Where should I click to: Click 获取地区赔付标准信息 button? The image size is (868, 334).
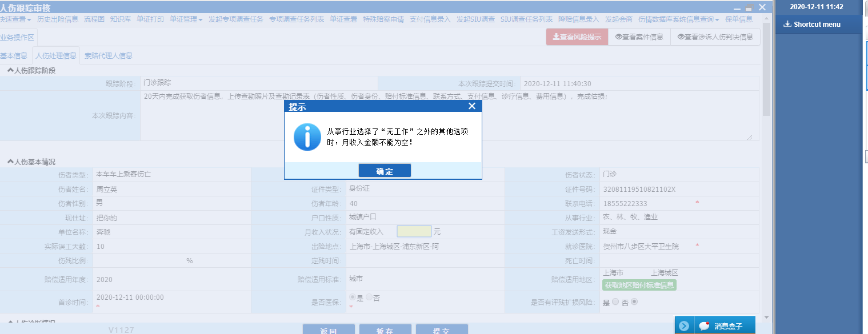coord(639,285)
